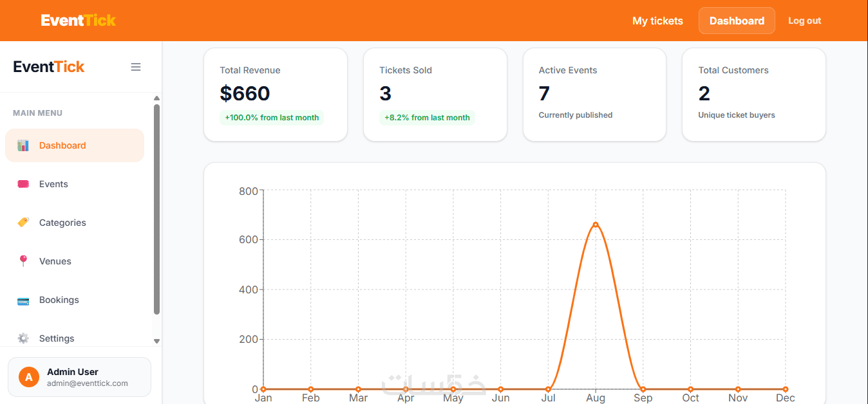868x404 pixels.
Task: Click the orange Admin User avatar circle
Action: coord(29,377)
